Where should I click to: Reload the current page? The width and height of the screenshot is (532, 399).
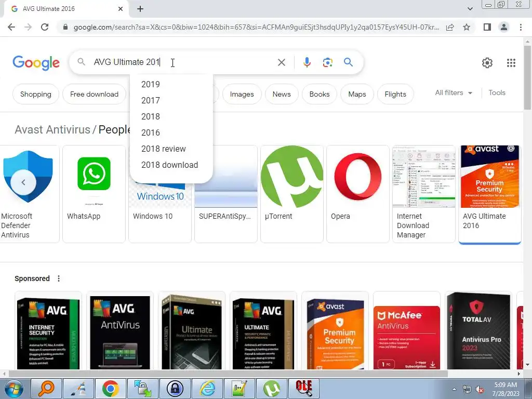pyautogui.click(x=45, y=27)
